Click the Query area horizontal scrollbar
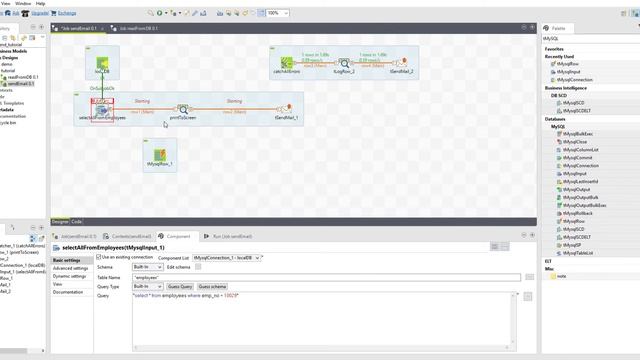 click(x=322, y=348)
